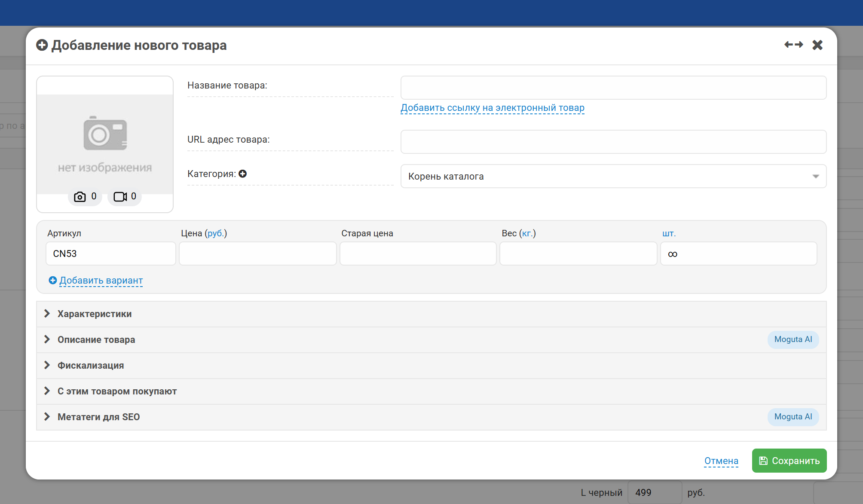This screenshot has height=504, width=863.
Task: Expand the Фискализация section
Action: tap(91, 366)
